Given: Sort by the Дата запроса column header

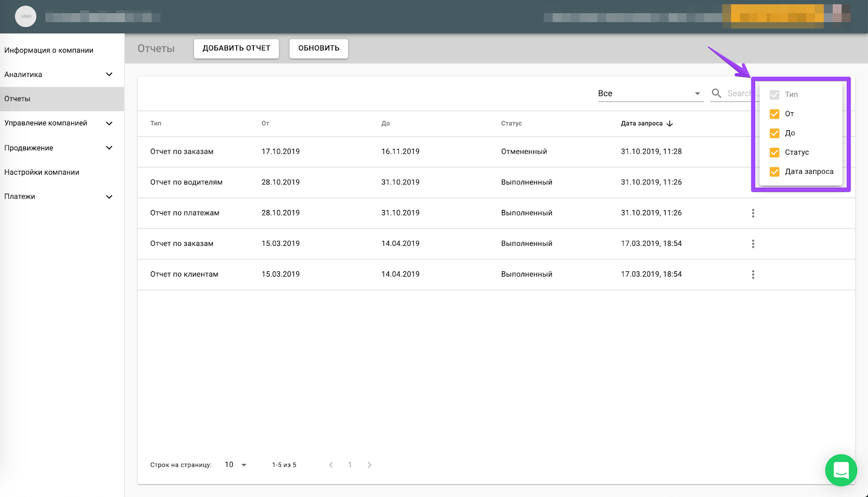Looking at the screenshot, I should tap(642, 124).
